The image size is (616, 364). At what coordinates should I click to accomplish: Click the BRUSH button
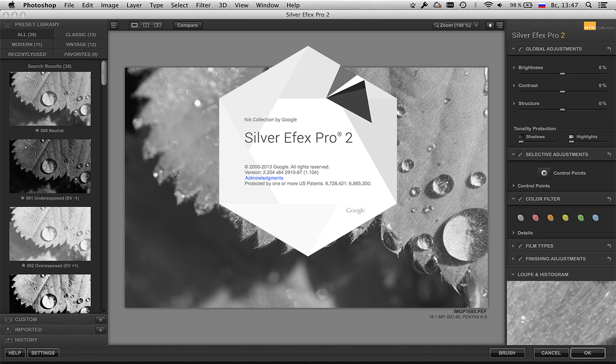click(507, 353)
